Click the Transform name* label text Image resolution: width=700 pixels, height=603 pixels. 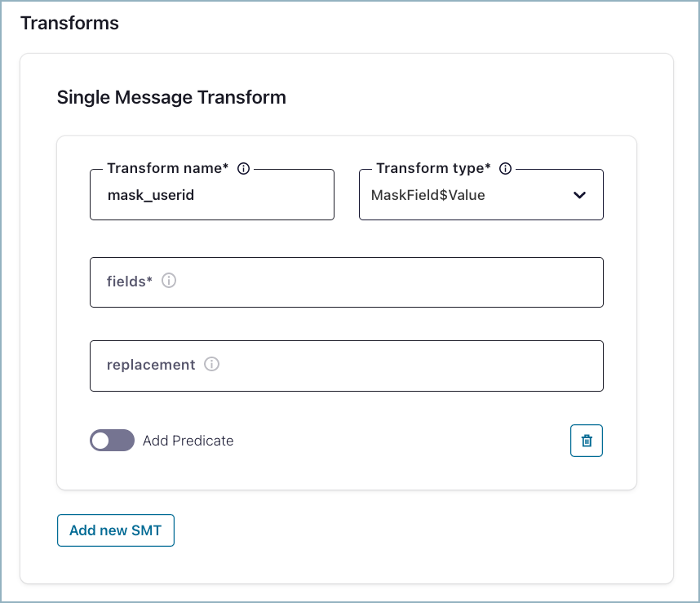[x=168, y=168]
